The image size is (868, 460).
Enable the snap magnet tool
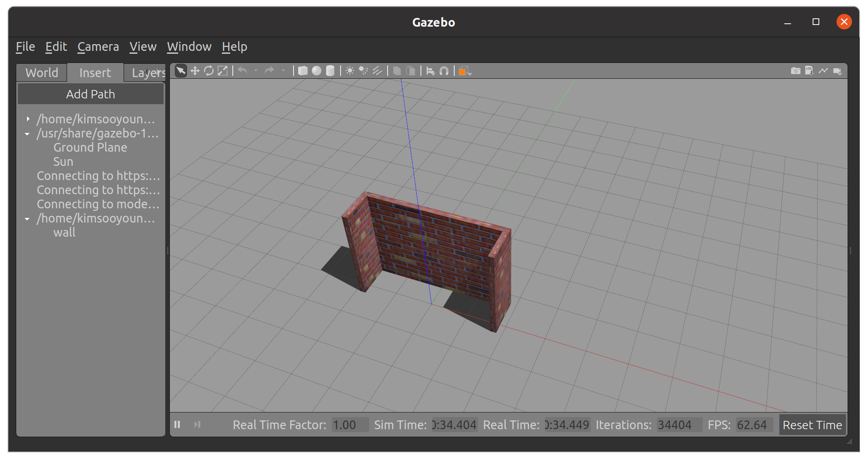pyautogui.click(x=444, y=71)
